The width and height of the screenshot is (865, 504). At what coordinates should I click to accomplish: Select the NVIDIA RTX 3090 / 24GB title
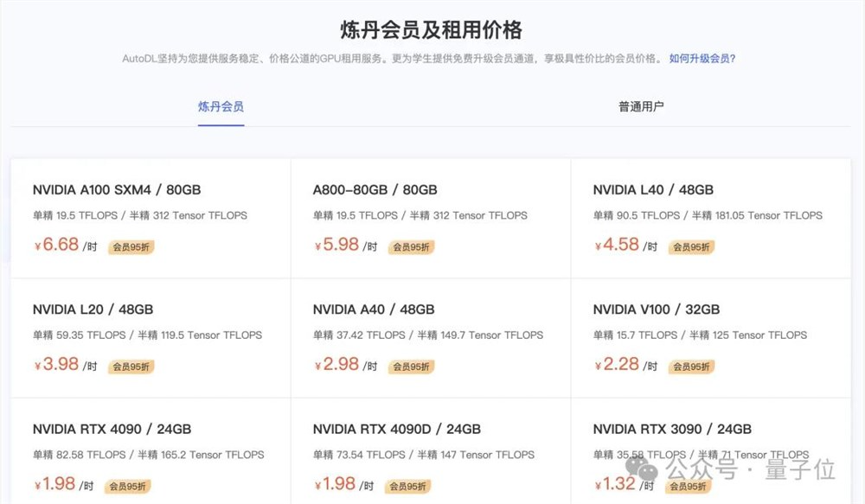point(672,429)
